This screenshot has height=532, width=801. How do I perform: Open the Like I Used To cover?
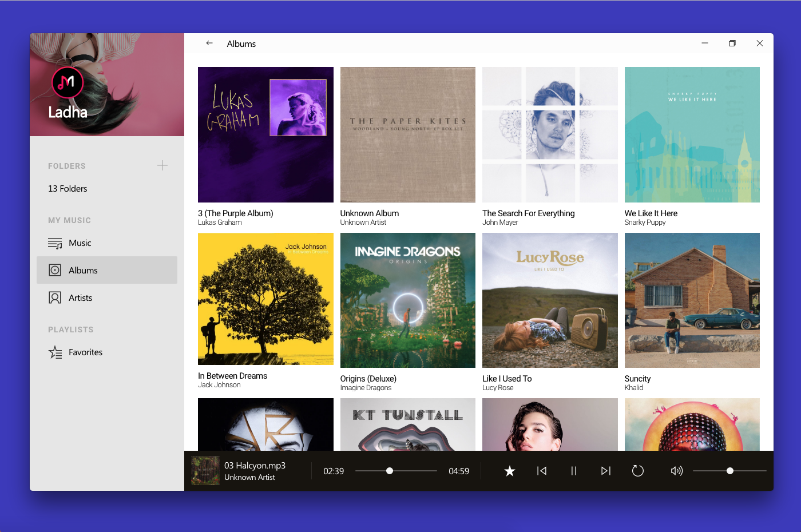(550, 300)
